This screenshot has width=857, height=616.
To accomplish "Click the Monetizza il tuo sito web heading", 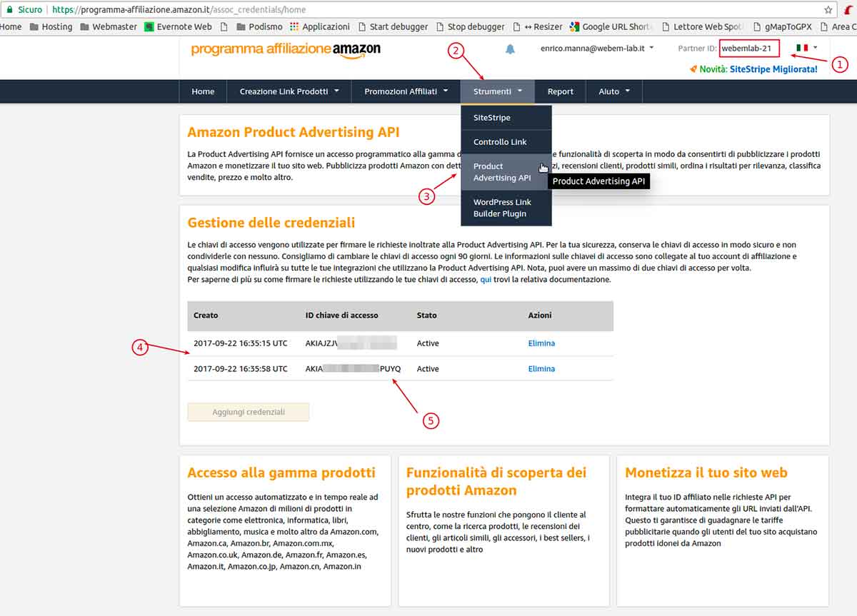I will (x=706, y=473).
